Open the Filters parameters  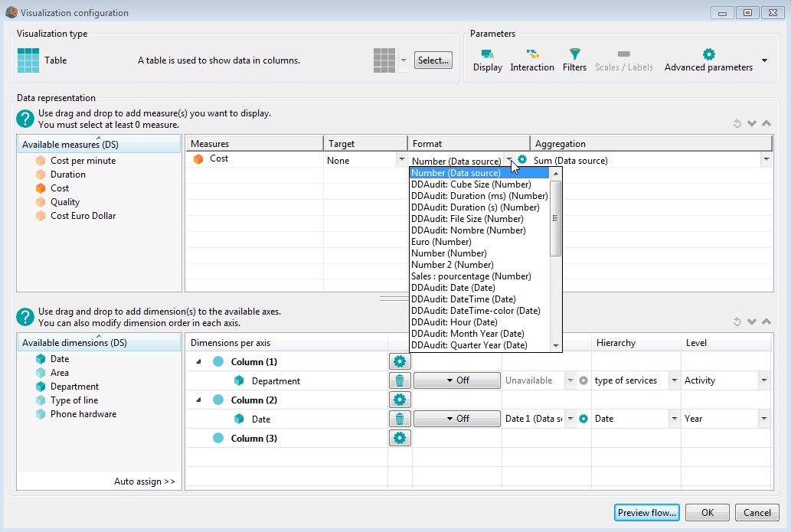click(574, 60)
